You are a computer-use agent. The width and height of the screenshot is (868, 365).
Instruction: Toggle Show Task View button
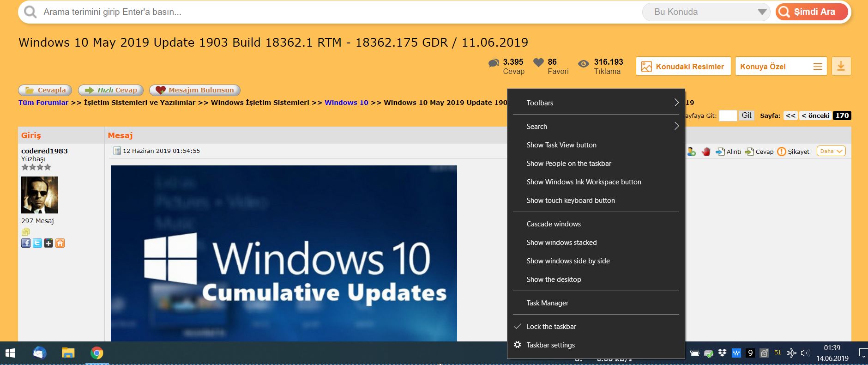[596, 145]
